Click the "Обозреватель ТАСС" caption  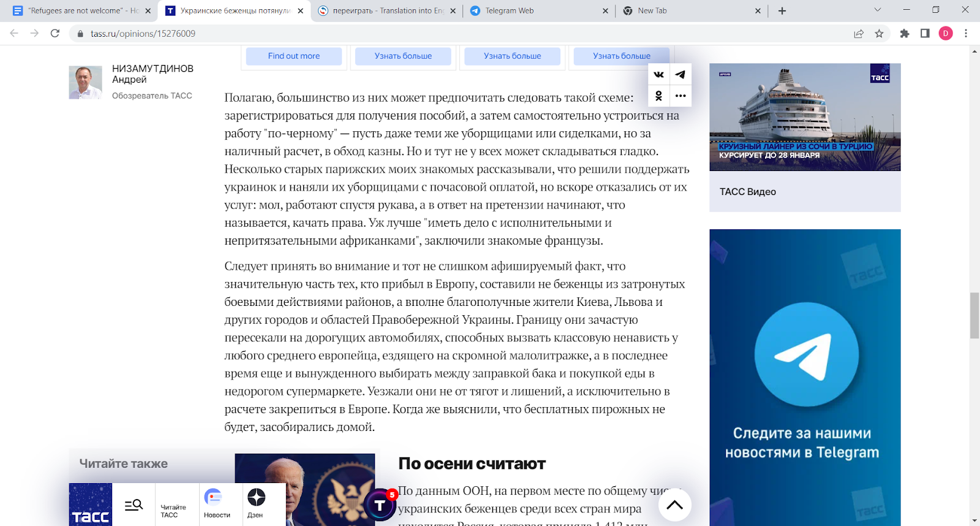[x=152, y=96]
